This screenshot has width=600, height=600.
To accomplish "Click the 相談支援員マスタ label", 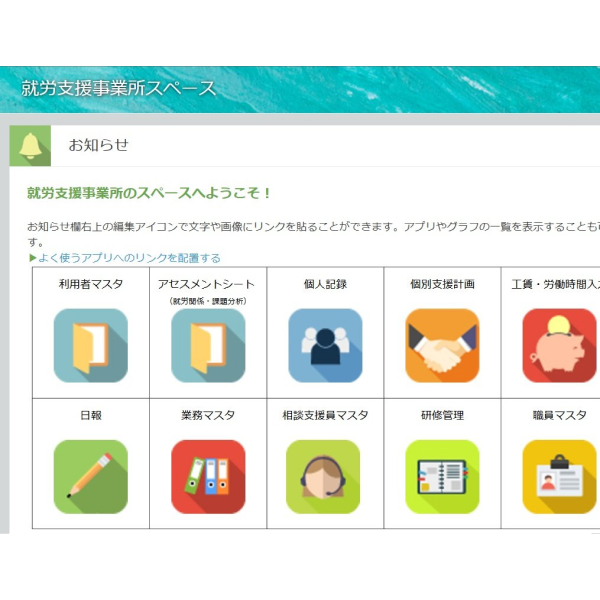I will point(325,415).
